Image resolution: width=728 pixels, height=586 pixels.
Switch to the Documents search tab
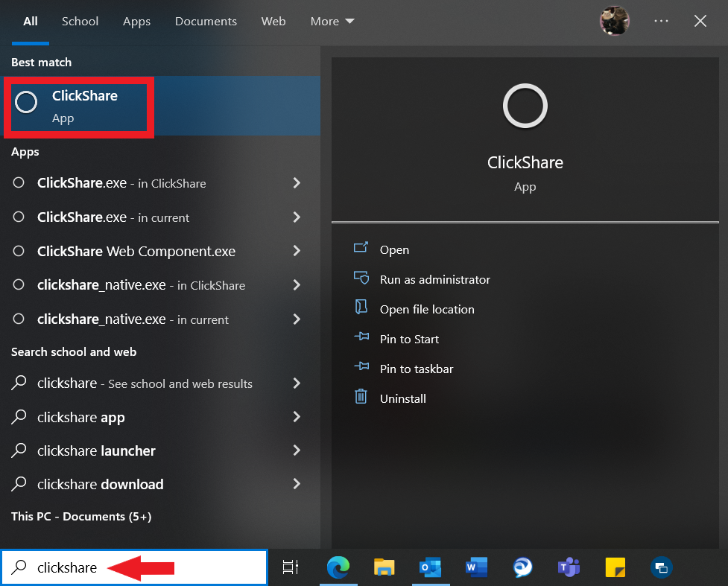pyautogui.click(x=206, y=22)
